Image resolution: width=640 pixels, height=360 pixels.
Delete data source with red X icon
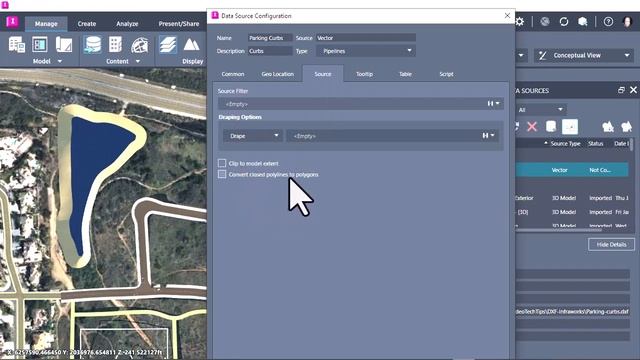click(532, 127)
